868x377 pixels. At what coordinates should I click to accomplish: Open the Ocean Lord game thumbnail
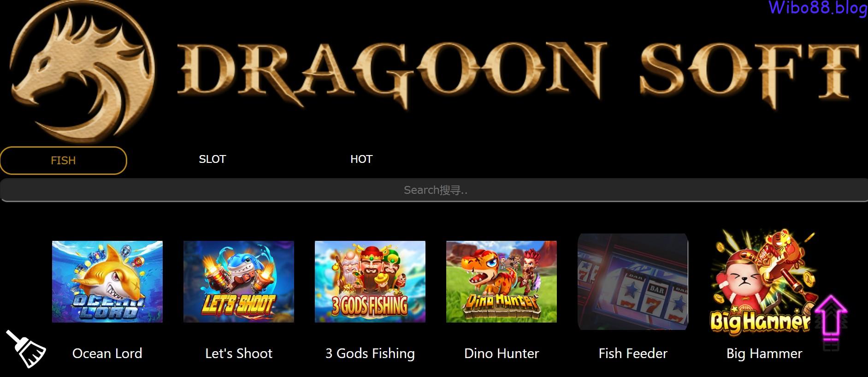[107, 281]
